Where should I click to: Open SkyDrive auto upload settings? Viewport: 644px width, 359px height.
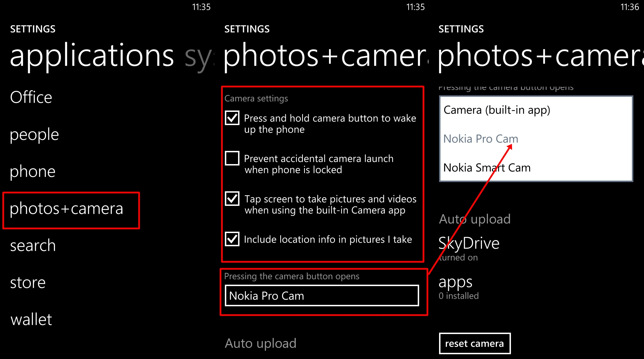click(469, 243)
